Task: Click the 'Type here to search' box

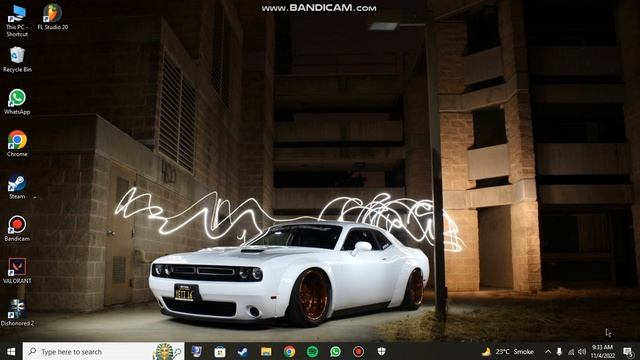Action: [x=103, y=351]
